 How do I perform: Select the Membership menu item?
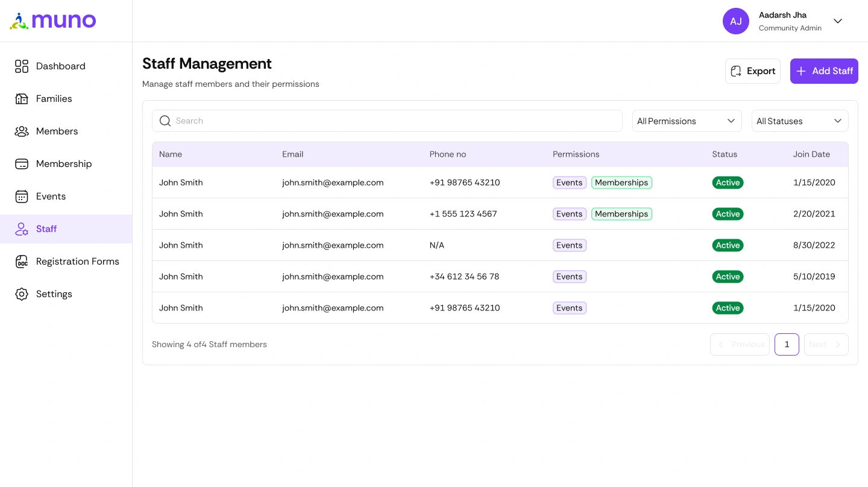[66, 164]
